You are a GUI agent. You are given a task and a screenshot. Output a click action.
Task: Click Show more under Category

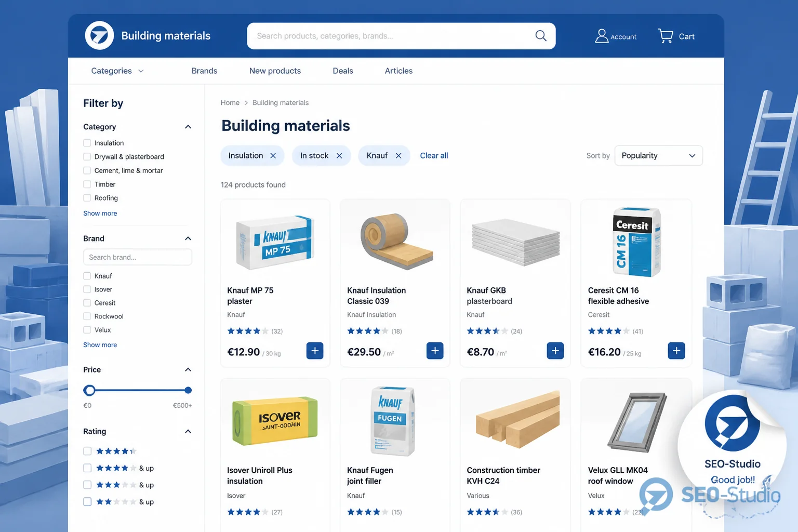[x=100, y=213]
